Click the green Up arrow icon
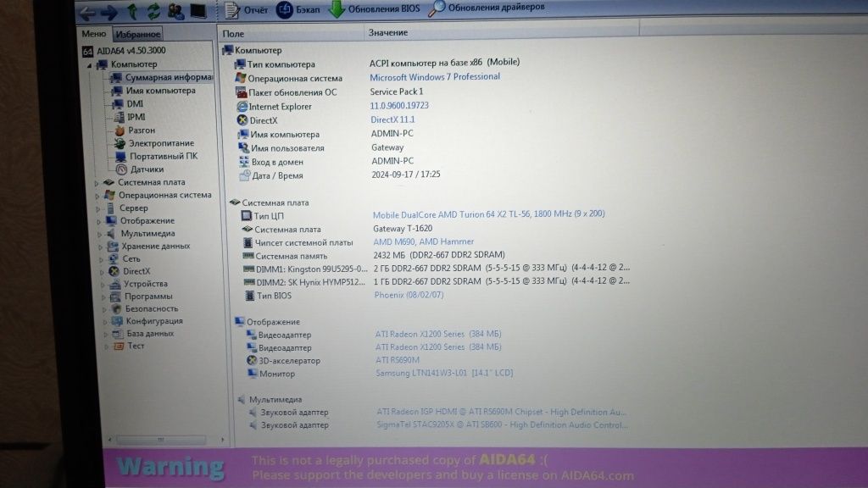868x488 pixels. point(132,12)
